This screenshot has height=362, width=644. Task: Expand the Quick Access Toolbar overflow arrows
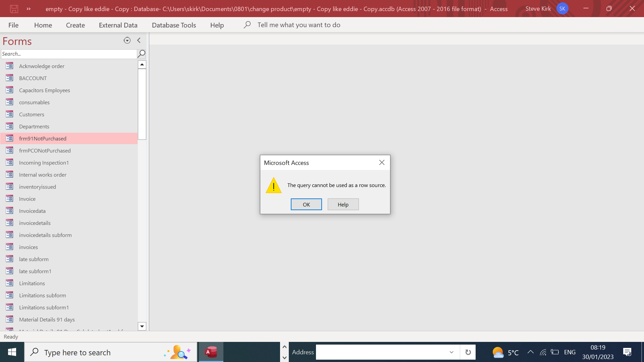point(29,9)
